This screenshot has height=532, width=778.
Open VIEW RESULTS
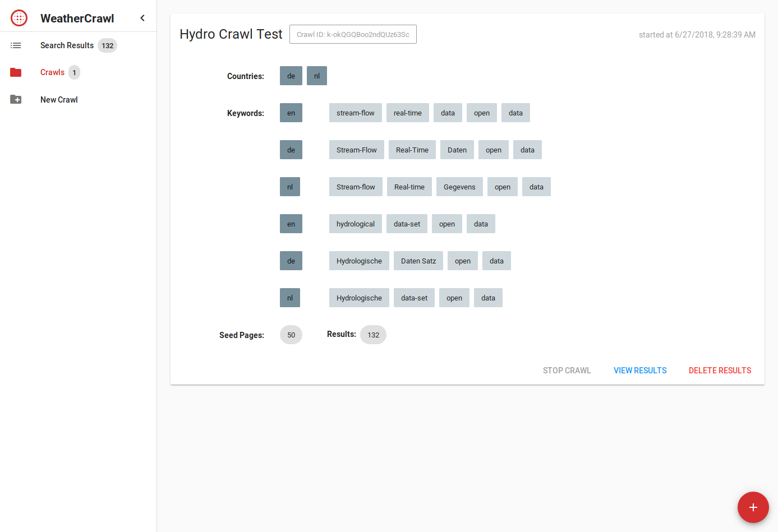[640, 371]
